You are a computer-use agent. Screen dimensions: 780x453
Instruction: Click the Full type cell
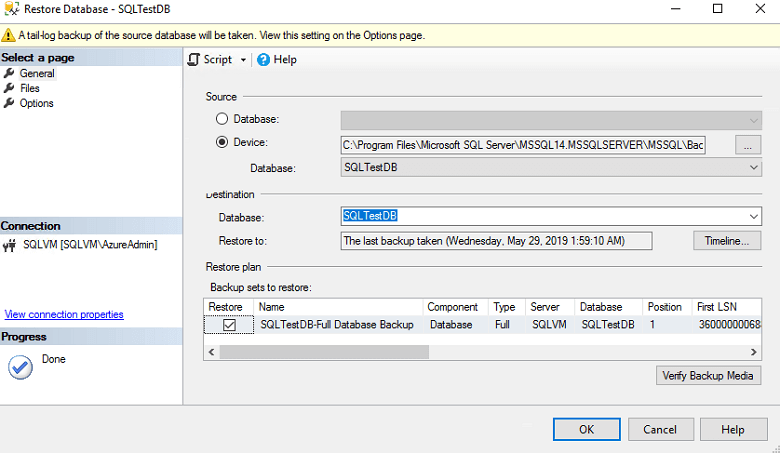pos(502,325)
